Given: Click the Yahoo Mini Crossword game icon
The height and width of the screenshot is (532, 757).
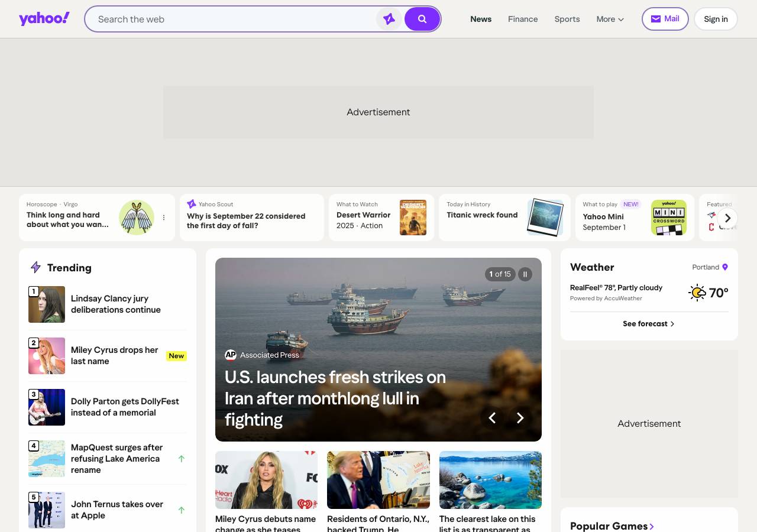Looking at the screenshot, I should pyautogui.click(x=669, y=218).
